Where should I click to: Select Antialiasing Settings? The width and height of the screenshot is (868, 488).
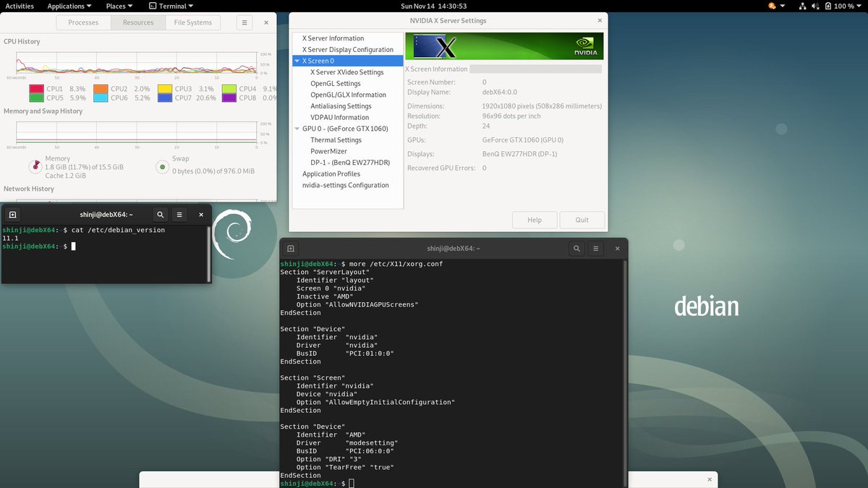point(341,106)
